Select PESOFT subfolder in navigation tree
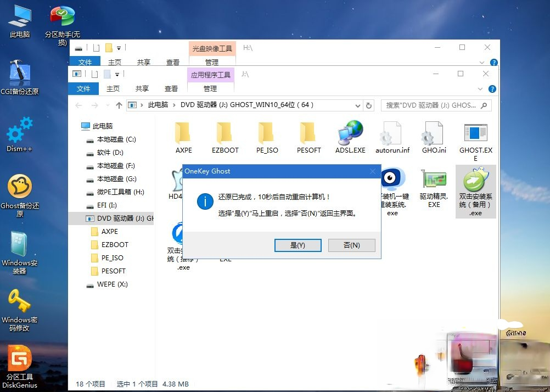This screenshot has height=392, width=550. point(108,271)
